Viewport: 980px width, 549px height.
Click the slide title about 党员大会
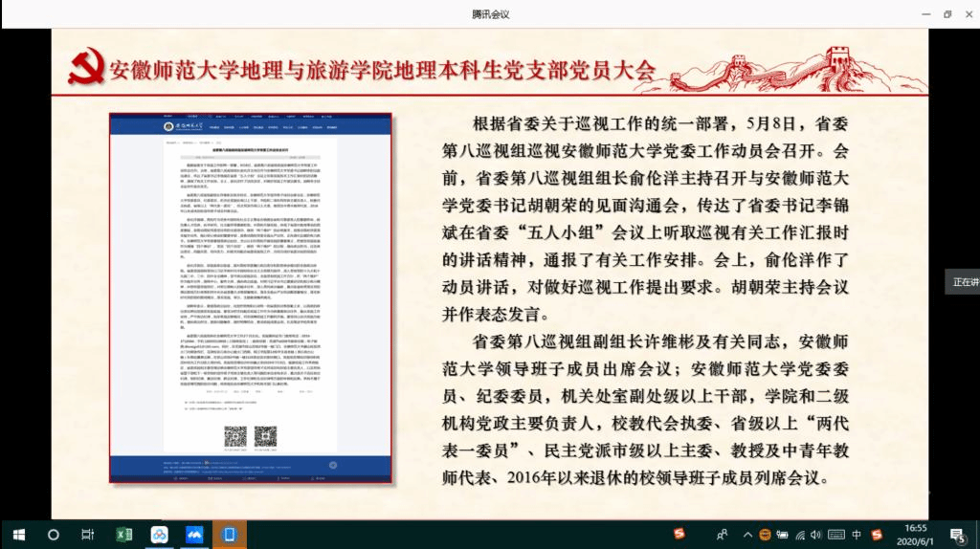[x=383, y=70]
